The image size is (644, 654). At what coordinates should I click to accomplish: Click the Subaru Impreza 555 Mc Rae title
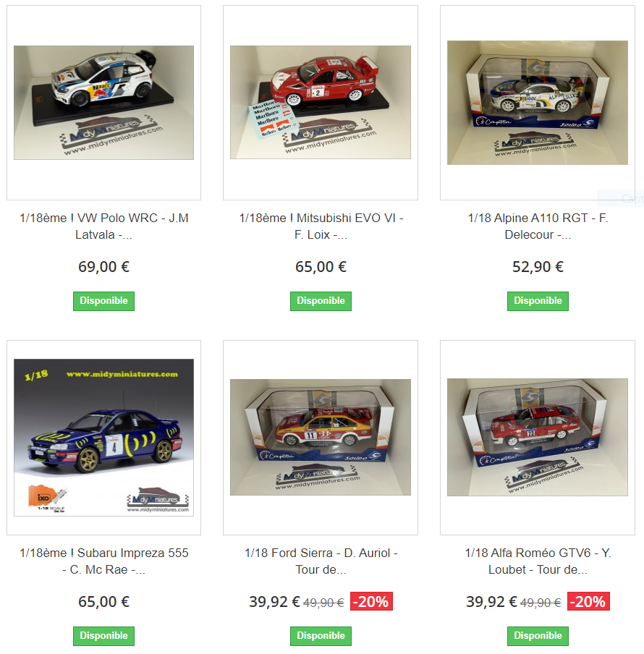click(104, 561)
